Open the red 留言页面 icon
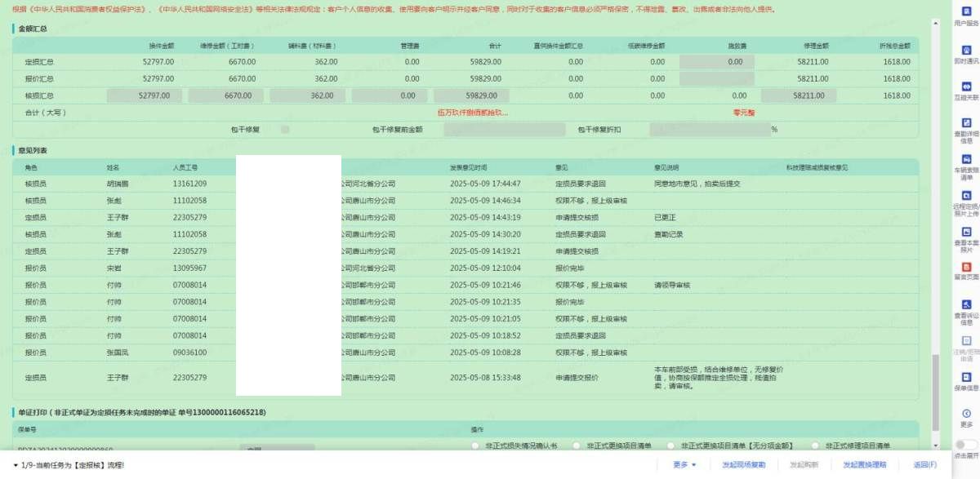The width and height of the screenshot is (980, 479). tap(966, 268)
